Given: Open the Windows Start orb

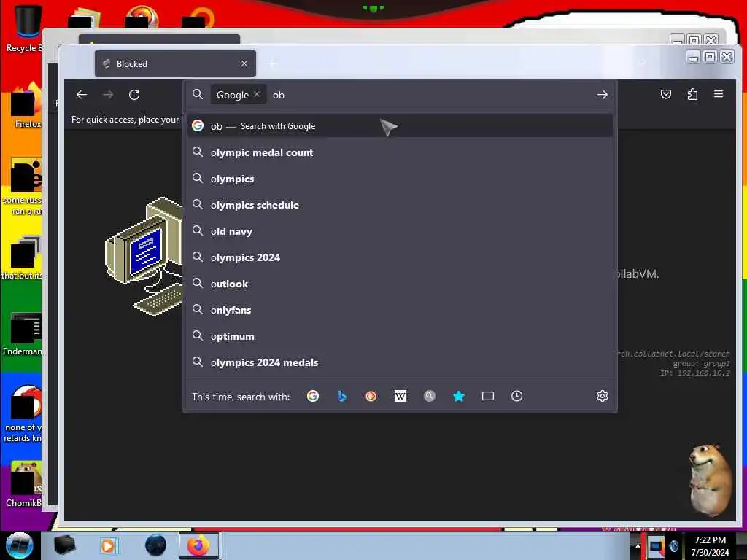Looking at the screenshot, I should click(x=19, y=545).
